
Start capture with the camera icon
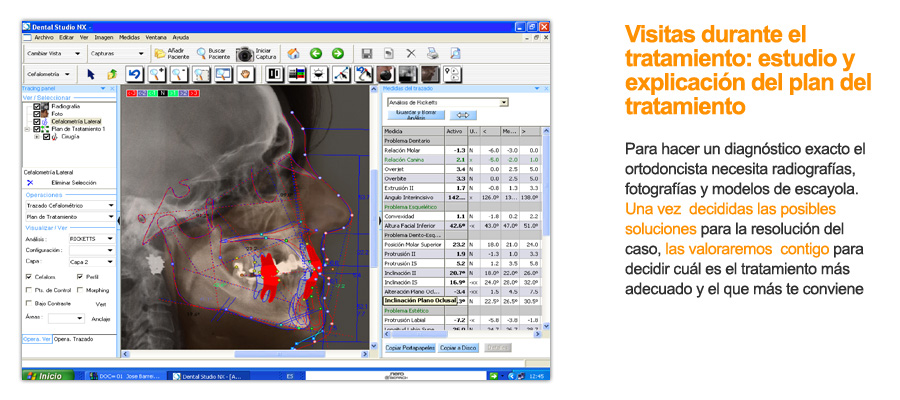257,54
